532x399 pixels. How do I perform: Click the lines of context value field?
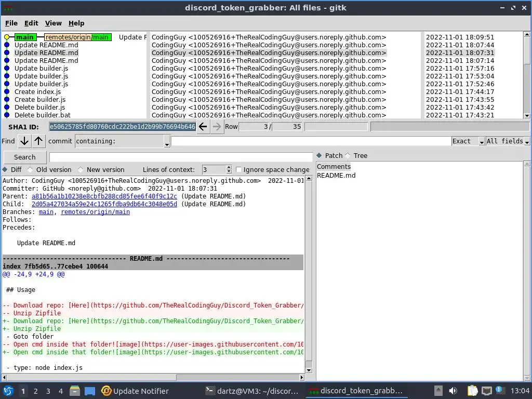(214, 170)
